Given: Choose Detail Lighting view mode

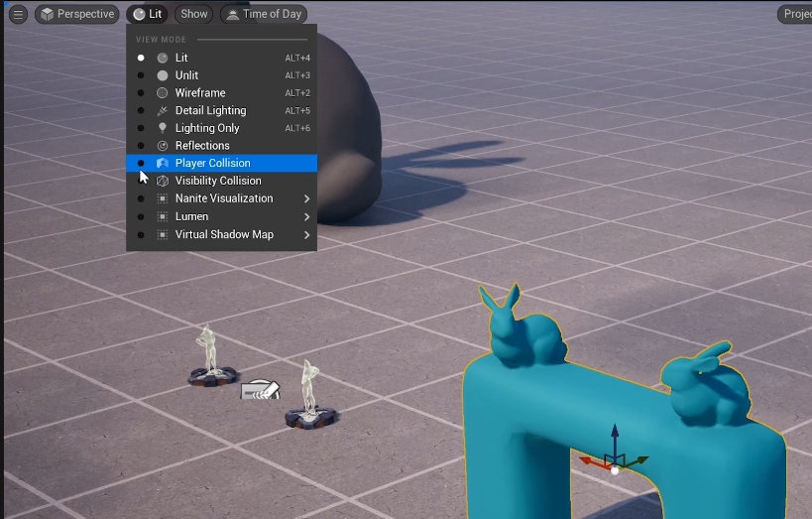Looking at the screenshot, I should pyautogui.click(x=222, y=110).
